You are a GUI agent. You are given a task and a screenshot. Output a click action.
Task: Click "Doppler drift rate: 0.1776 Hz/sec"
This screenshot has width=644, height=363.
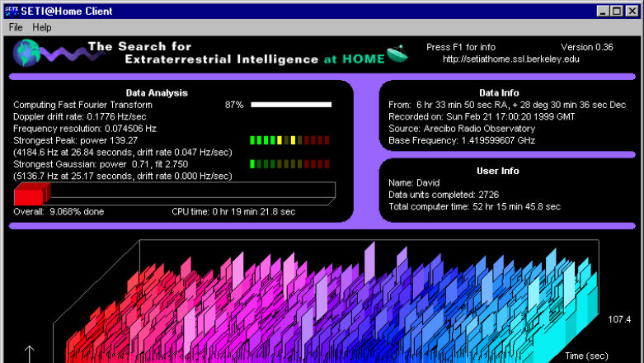coord(80,117)
